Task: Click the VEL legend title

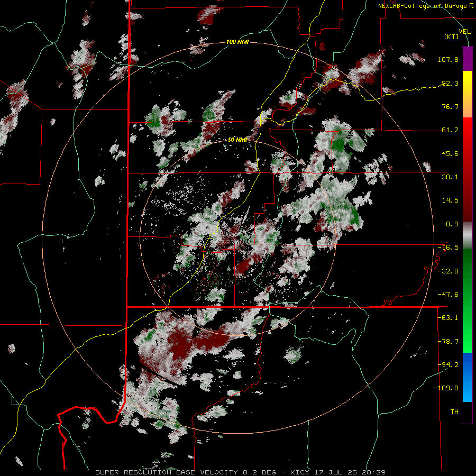Action: (464, 32)
